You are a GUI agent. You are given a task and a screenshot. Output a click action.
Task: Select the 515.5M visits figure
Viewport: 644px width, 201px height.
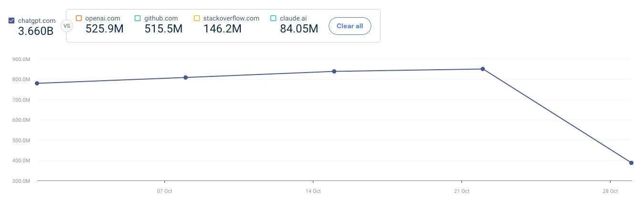point(163,29)
